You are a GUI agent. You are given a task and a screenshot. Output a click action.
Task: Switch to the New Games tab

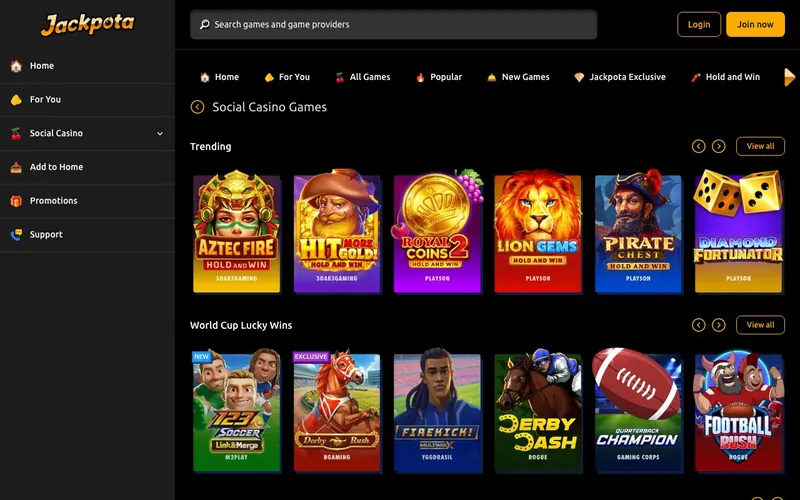coord(518,77)
